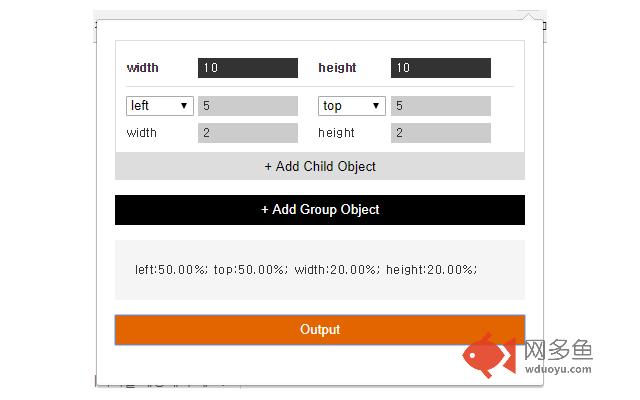Click the bold width label
Image resolution: width=640 pixels, height=400 pixels.
(x=142, y=68)
